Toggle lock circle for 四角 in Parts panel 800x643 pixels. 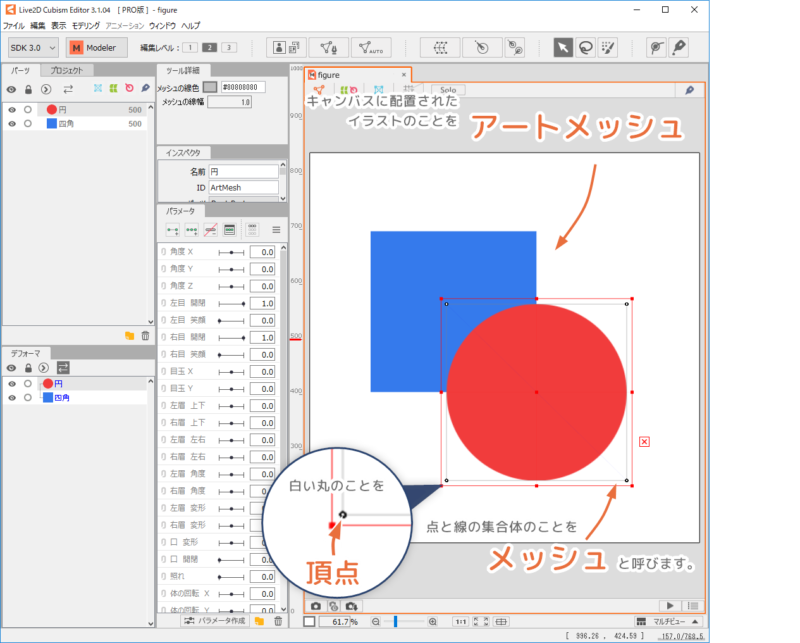pos(28,123)
